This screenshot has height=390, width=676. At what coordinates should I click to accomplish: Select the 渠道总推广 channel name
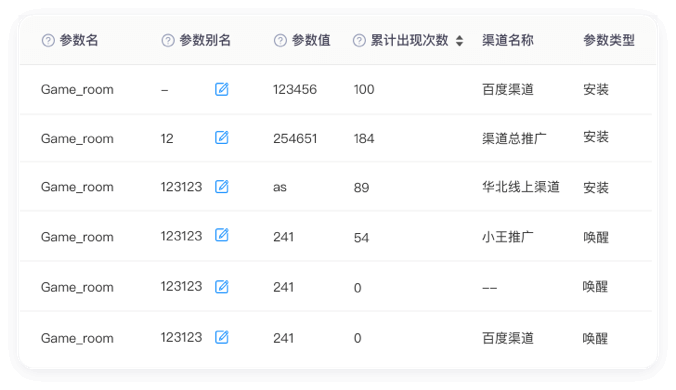pyautogui.click(x=514, y=138)
